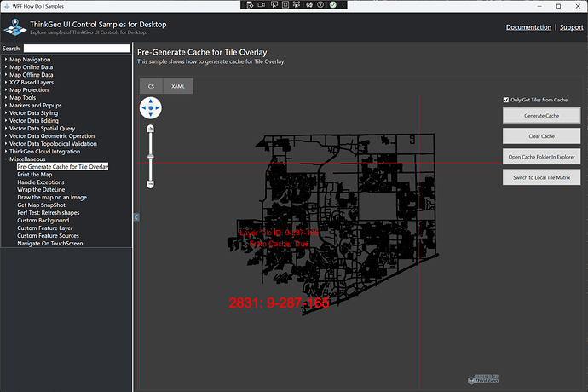Open the Print the Map sample
This screenshot has height=392, width=588.
point(34,175)
